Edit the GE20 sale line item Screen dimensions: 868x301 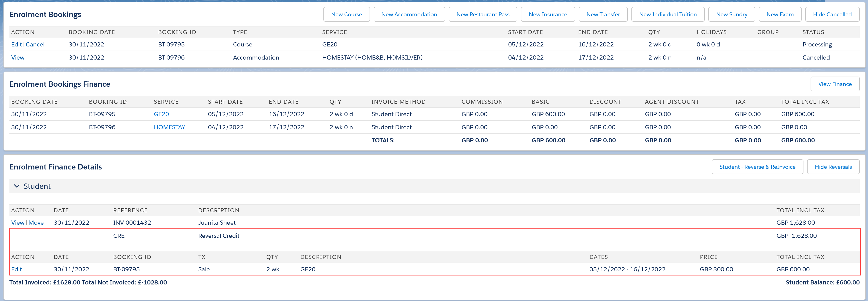pyautogui.click(x=16, y=269)
